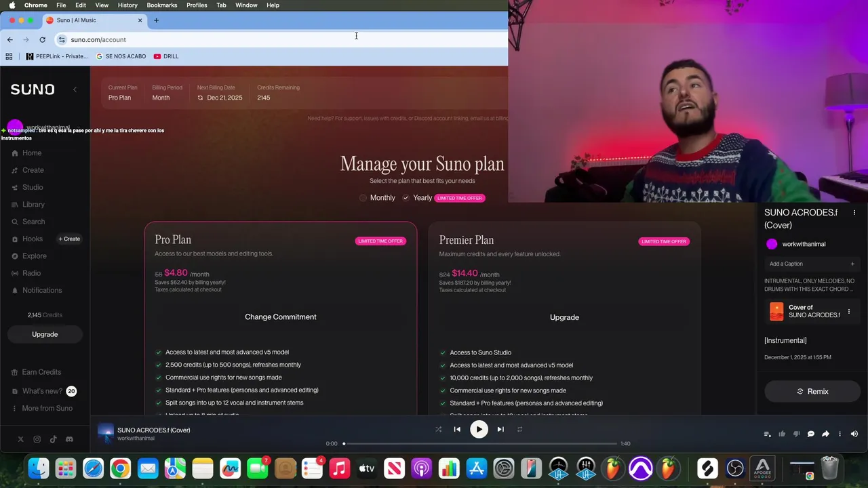
Task: Open the DRILL bookmark
Action: pyautogui.click(x=166, y=56)
